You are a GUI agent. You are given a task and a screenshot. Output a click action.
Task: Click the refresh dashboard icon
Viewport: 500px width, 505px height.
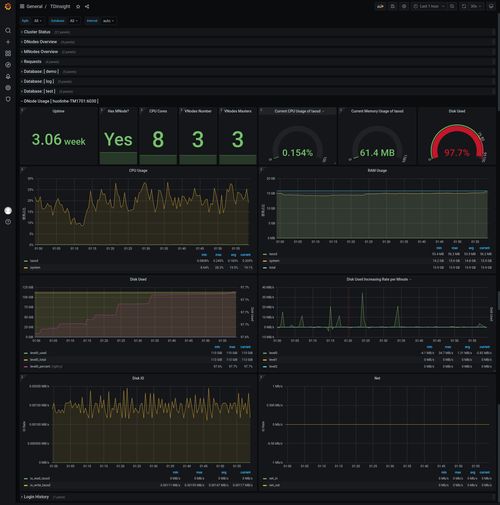[464, 6]
